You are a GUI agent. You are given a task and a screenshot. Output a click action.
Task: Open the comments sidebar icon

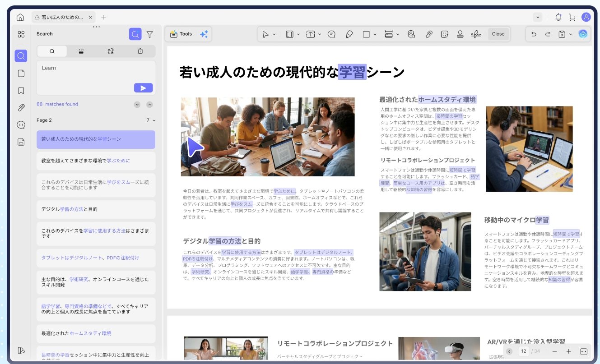click(21, 125)
